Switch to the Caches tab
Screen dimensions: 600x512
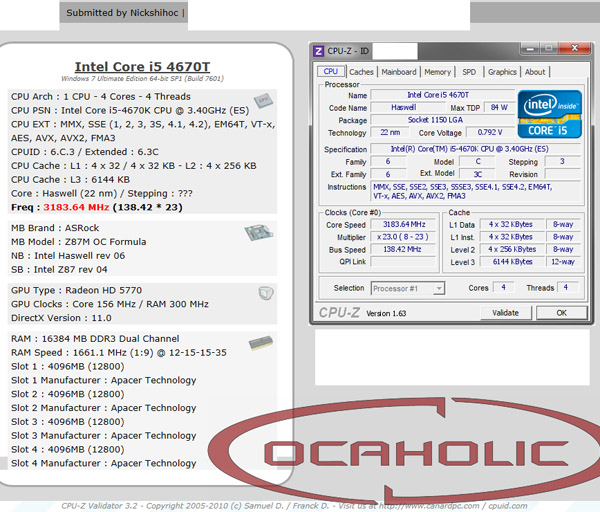click(x=361, y=72)
